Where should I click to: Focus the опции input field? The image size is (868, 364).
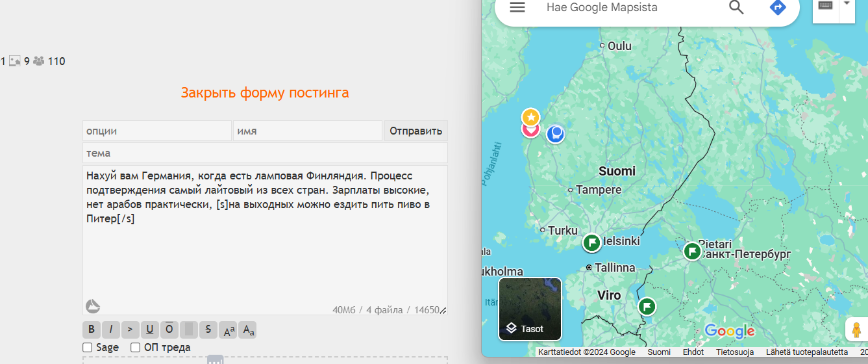[x=157, y=131]
